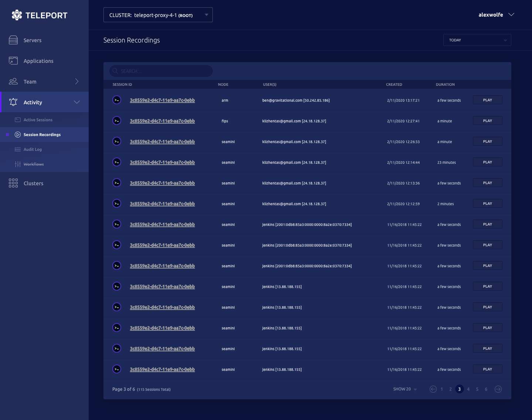
Task: Open the alexwolfe user menu
Action: [x=496, y=15]
